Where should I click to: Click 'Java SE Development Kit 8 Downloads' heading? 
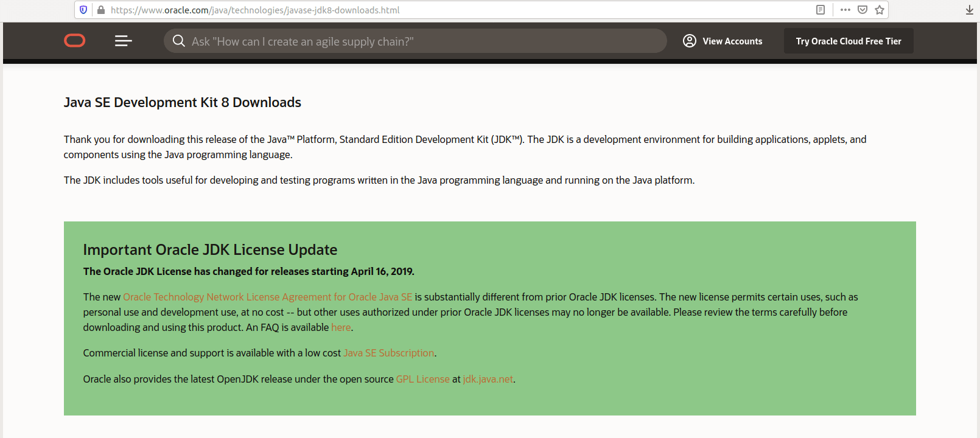click(x=183, y=102)
